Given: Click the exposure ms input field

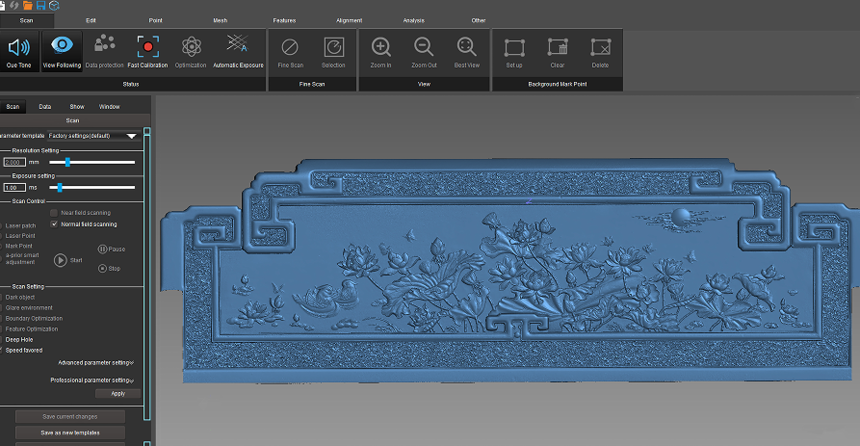Looking at the screenshot, I should 14,188.
